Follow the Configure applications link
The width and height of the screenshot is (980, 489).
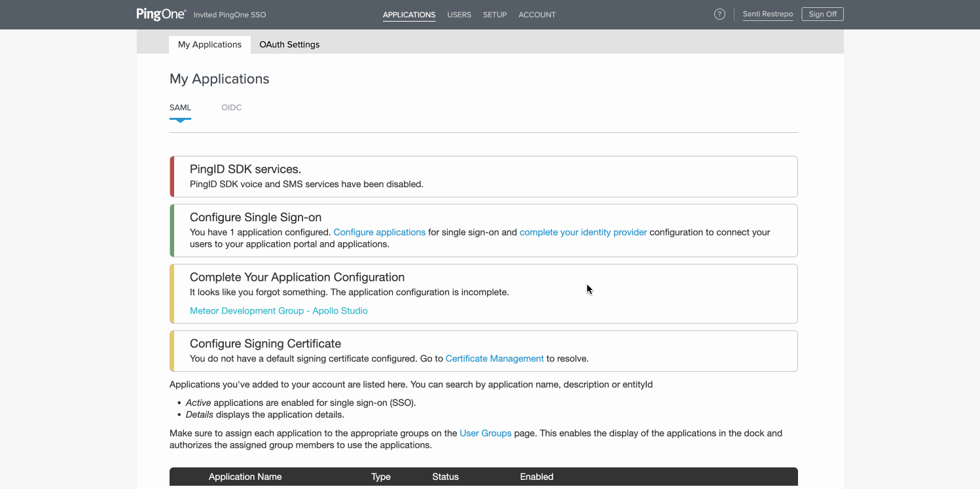[x=379, y=232]
